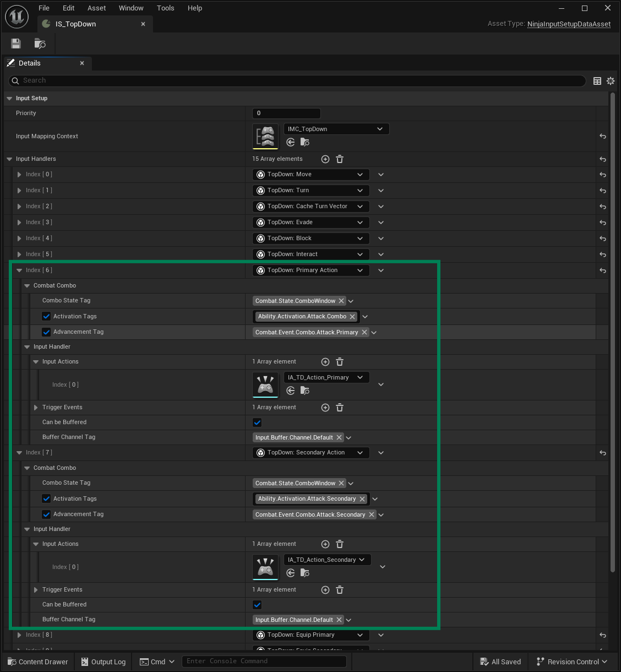Browse to IMC_TopDown in Content Browser
The image size is (621, 672).
(x=305, y=142)
